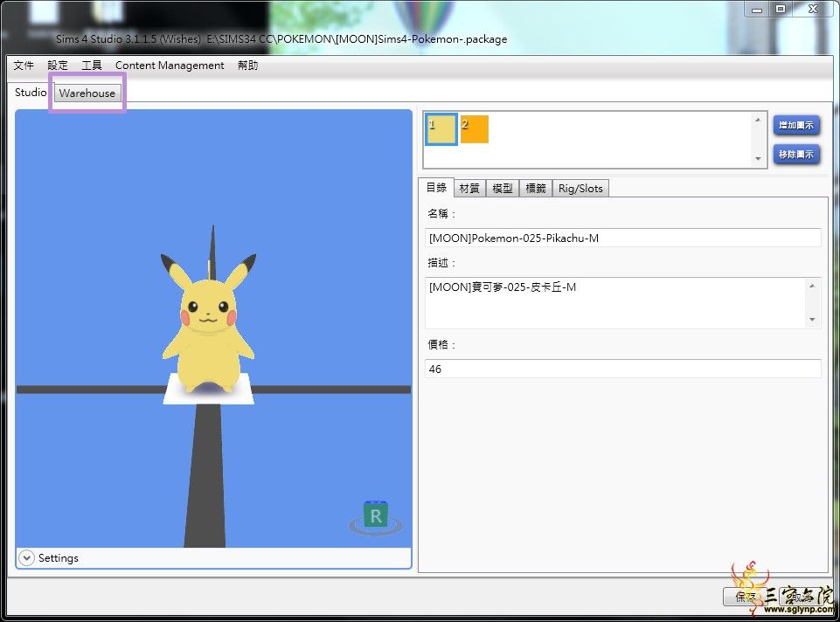840x622 pixels.
Task: Open the 工具 menu
Action: [92, 66]
